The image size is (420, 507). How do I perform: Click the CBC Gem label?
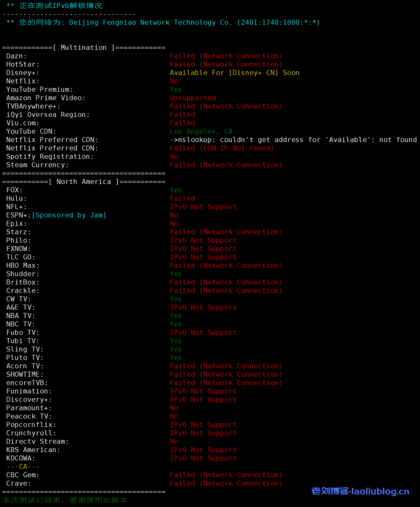[x=23, y=475]
